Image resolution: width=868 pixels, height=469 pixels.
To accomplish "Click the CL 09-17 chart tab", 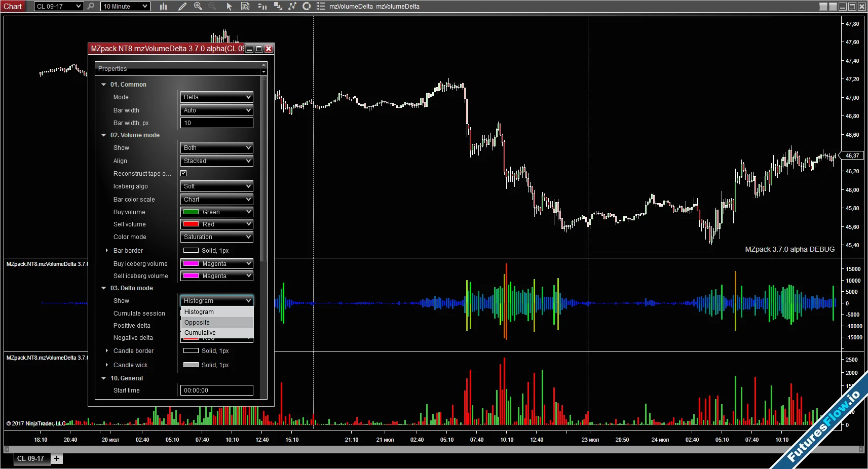I will [x=31, y=458].
